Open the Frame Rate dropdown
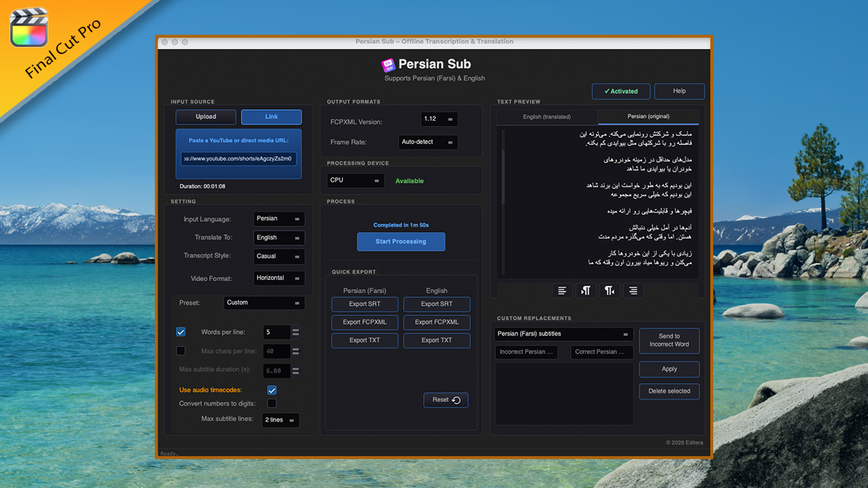Screen dimensions: 868x488 (428, 142)
